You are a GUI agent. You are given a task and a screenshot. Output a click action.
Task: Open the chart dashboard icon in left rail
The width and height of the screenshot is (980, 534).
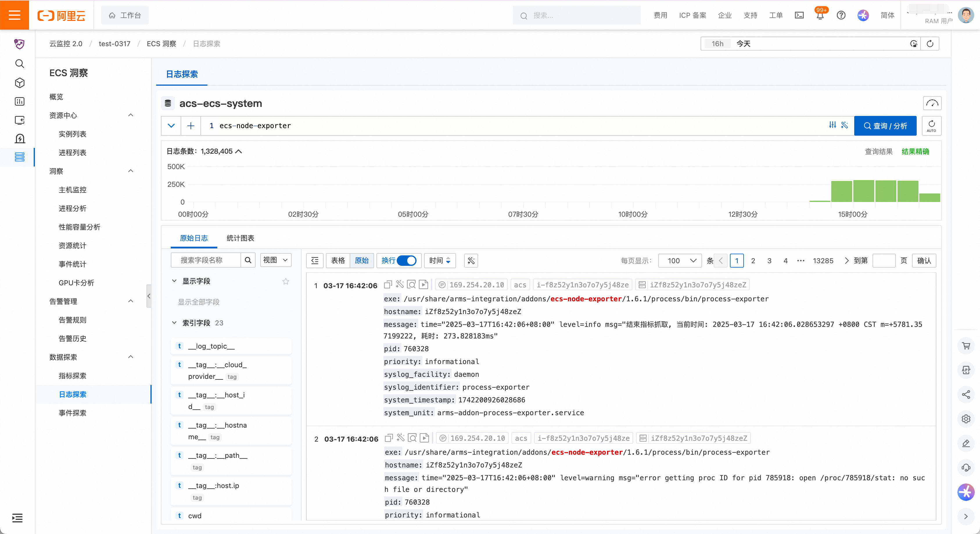(19, 101)
